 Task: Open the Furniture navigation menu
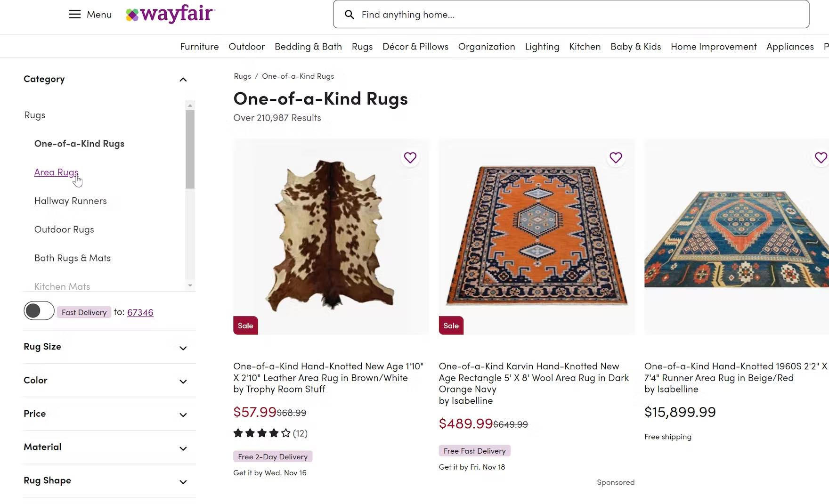pos(199,47)
